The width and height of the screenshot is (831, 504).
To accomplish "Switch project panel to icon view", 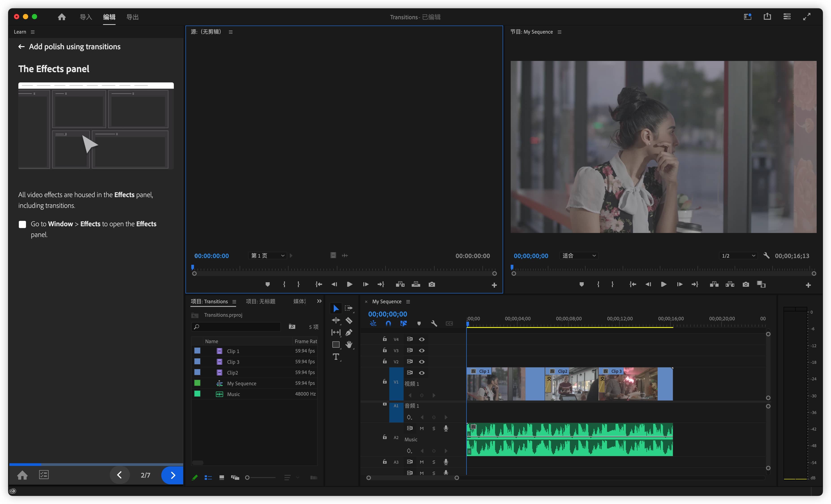I will pos(222,477).
